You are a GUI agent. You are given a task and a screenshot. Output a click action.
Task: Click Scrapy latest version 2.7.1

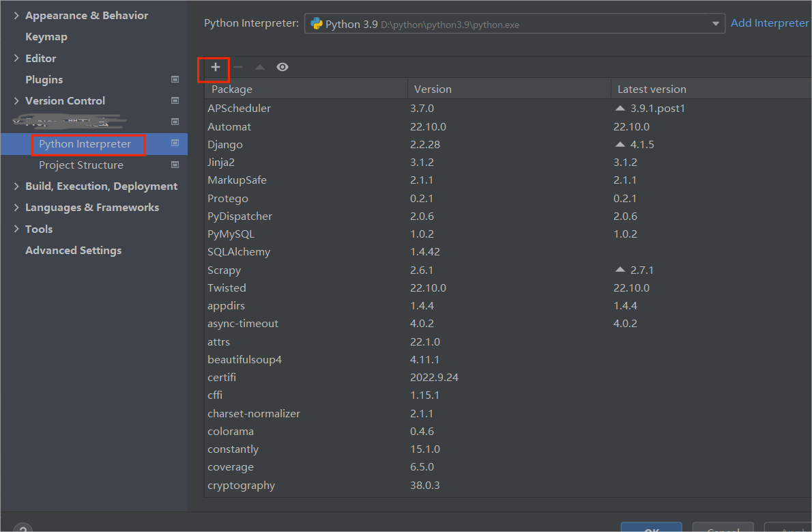pos(641,270)
